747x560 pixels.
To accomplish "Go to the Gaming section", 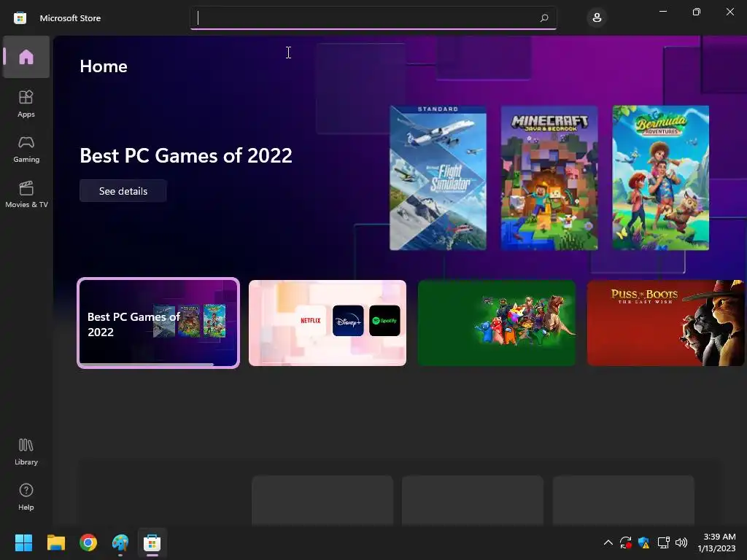I will point(26,149).
